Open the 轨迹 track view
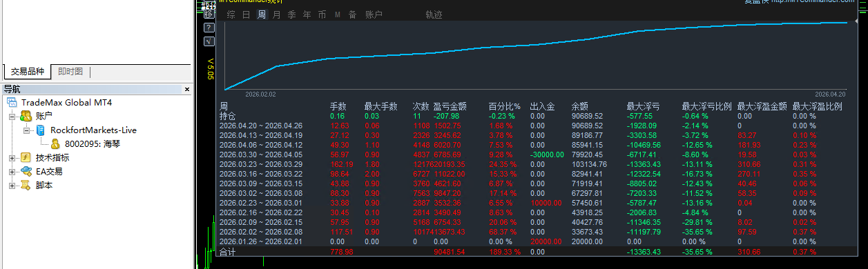 point(434,14)
